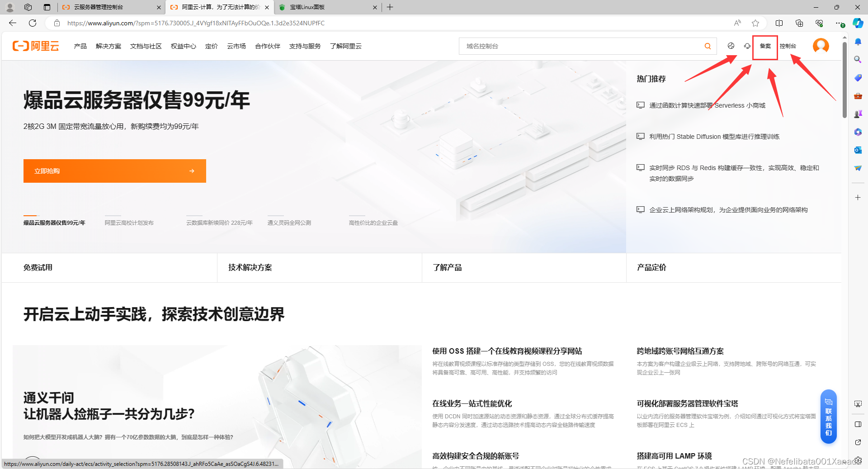
Task: Open a new browser tab
Action: click(390, 7)
